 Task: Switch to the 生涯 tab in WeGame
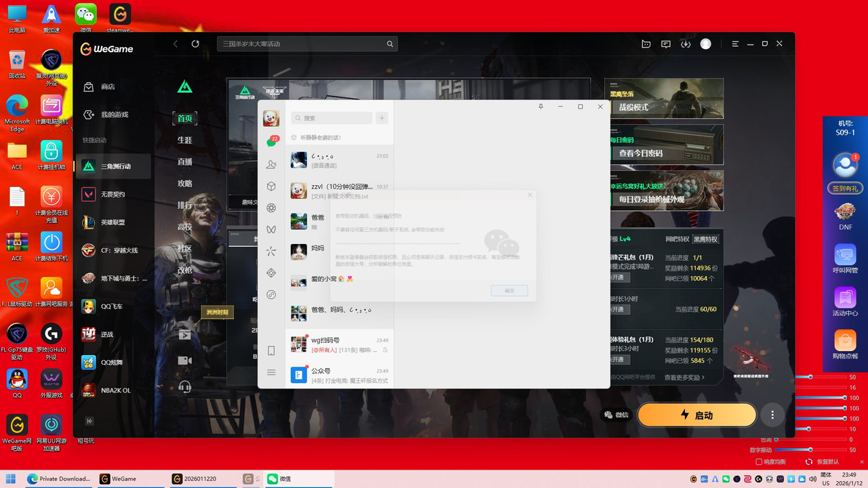(184, 140)
